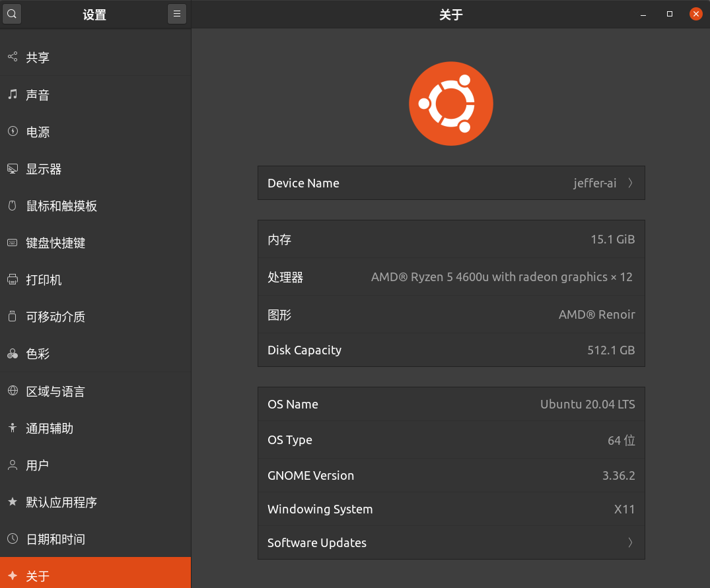Minimize the Settings window
Viewport: 710px width, 588px height.
tap(643, 14)
